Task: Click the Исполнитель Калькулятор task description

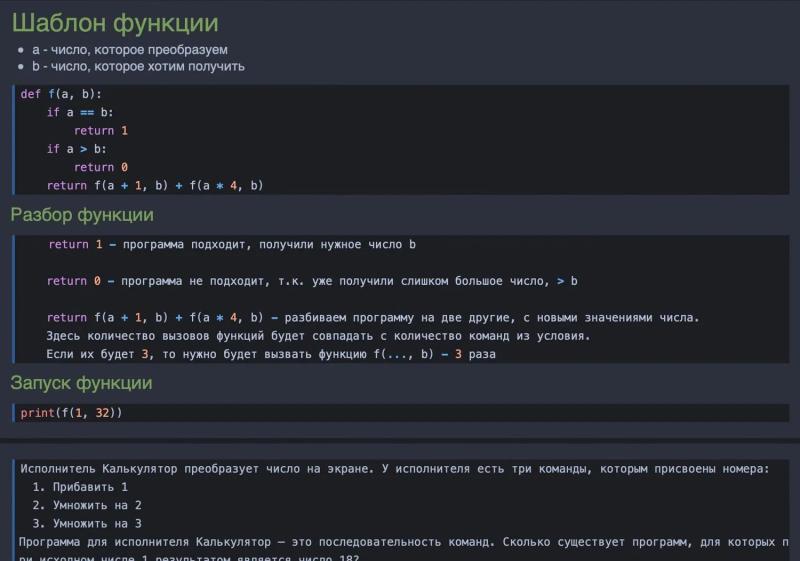Action: tap(394, 469)
